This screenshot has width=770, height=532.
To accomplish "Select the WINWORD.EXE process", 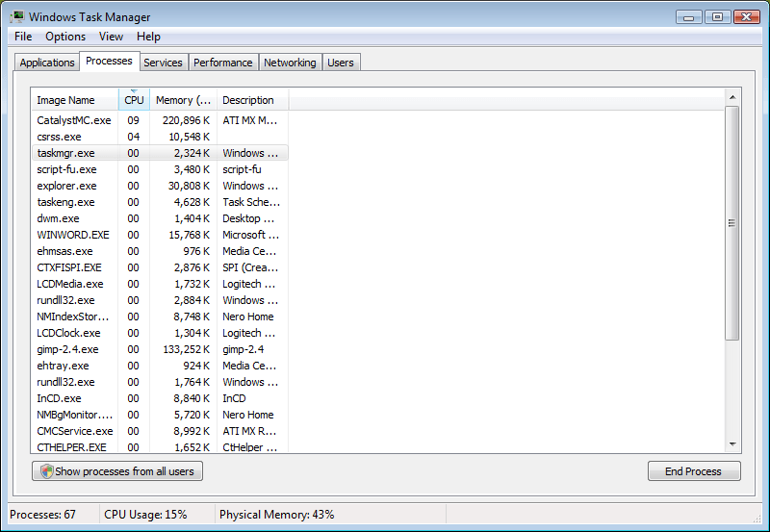I will coord(160,235).
